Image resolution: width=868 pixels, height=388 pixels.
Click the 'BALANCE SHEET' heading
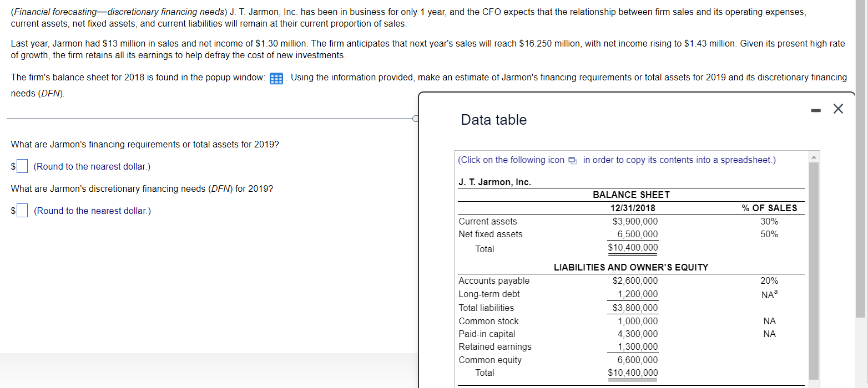click(x=631, y=195)
